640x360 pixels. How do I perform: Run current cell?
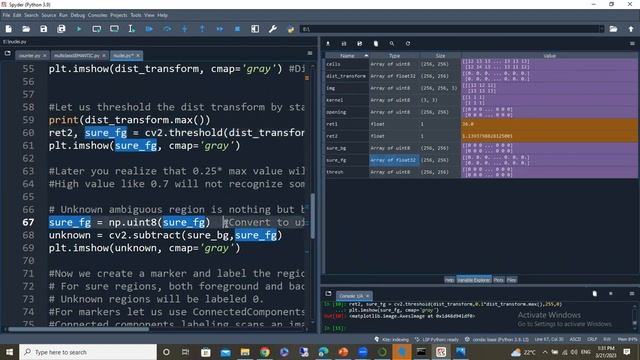point(97,29)
